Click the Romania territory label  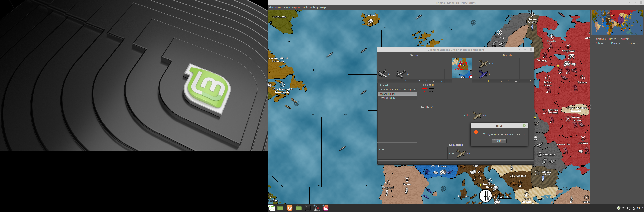[549, 154]
